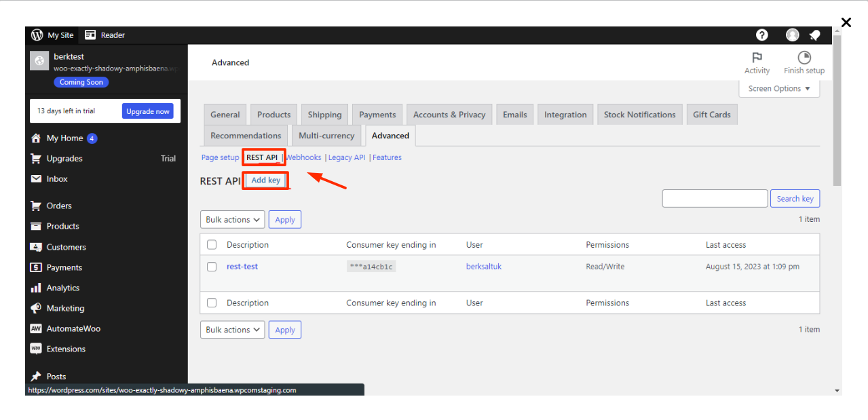This screenshot has width=868, height=420.
Task: Close the image overlay with the X
Action: pos(846,22)
